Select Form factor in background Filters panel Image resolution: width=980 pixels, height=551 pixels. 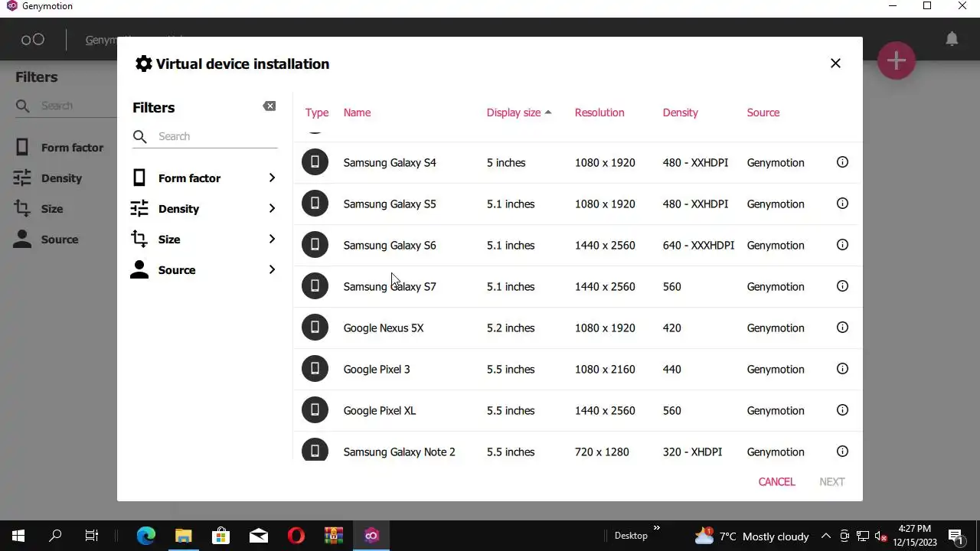[x=59, y=148]
